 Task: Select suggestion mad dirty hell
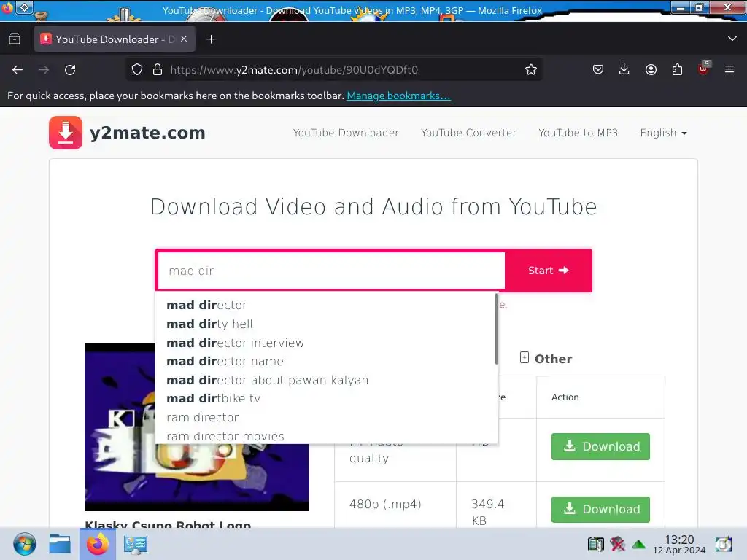click(x=325, y=324)
